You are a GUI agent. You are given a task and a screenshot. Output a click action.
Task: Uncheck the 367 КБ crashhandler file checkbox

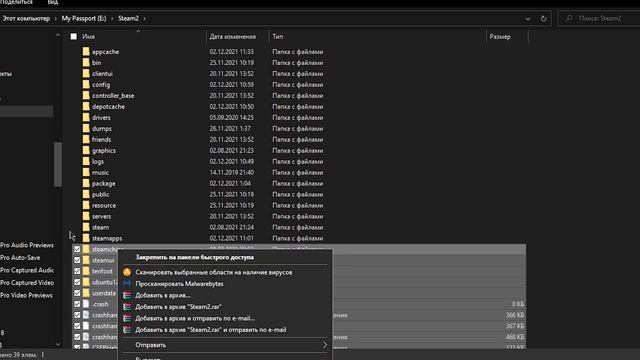coord(77,327)
